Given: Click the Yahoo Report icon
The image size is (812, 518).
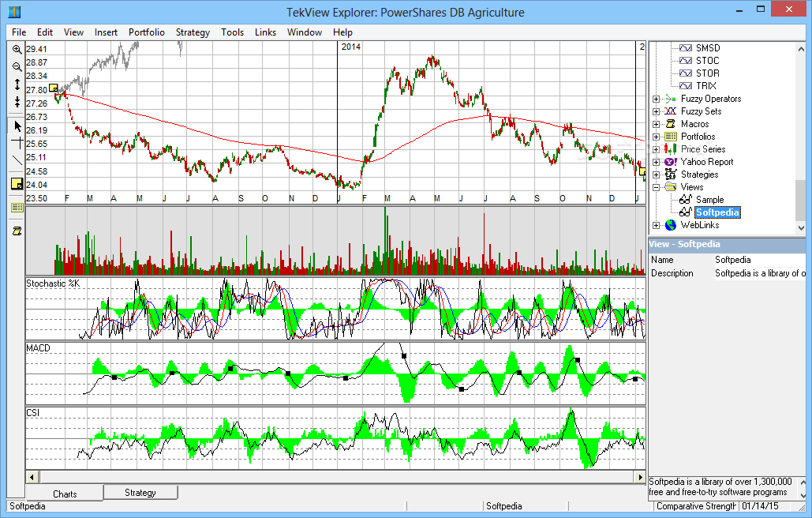Looking at the screenshot, I should pos(671,162).
